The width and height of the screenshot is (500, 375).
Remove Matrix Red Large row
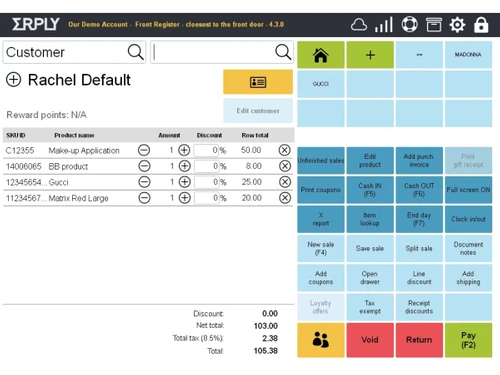tap(285, 198)
